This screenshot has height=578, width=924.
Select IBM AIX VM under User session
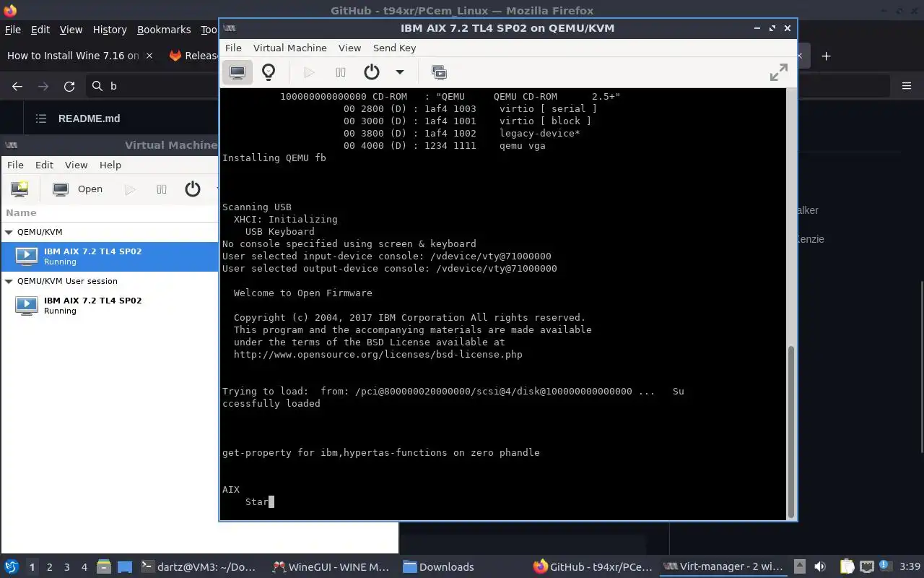[109, 306]
